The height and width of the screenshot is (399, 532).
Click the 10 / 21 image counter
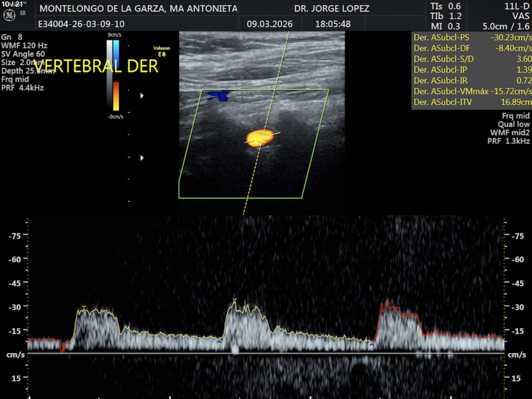[12, 4]
